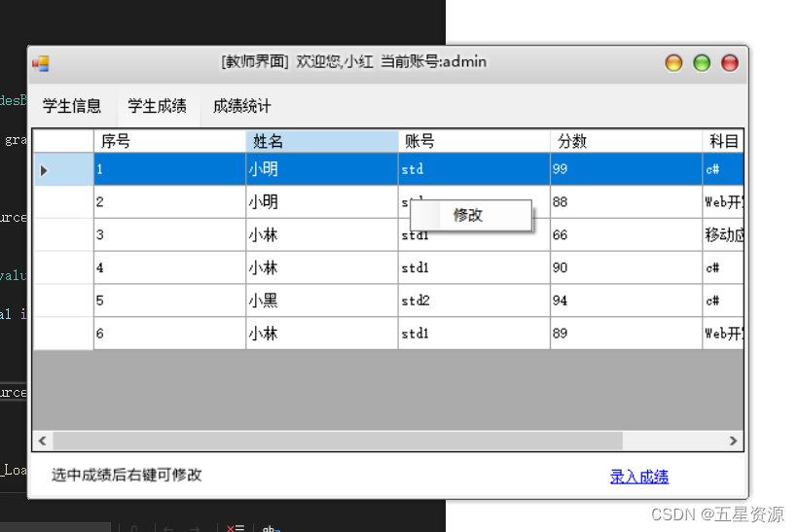799x532 pixels.
Task: Select the cell with score 94
Action: (627, 301)
